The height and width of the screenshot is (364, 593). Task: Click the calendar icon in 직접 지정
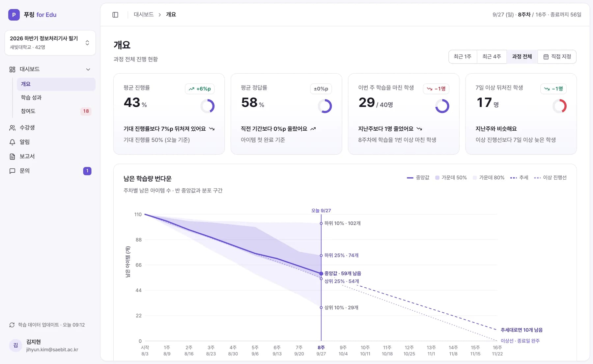click(x=546, y=57)
